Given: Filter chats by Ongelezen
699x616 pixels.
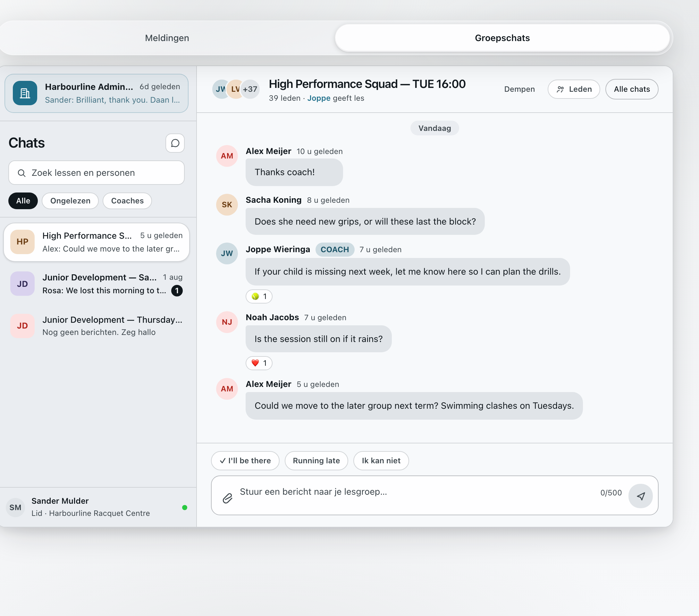Looking at the screenshot, I should [70, 201].
